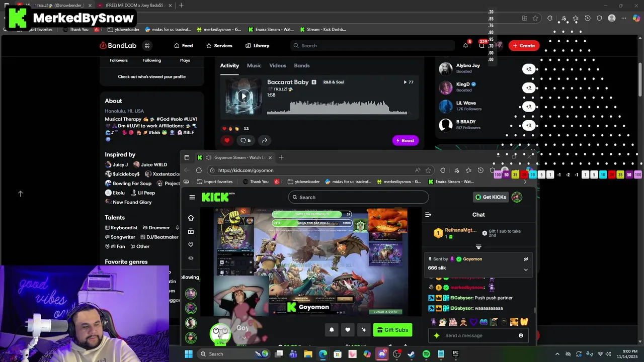Open Kick profile avatar menu
The width and height of the screenshot is (644, 362).
click(517, 197)
